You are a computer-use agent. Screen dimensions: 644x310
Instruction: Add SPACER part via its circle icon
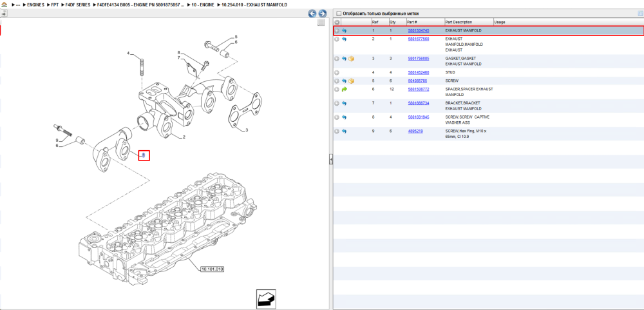coord(337,89)
